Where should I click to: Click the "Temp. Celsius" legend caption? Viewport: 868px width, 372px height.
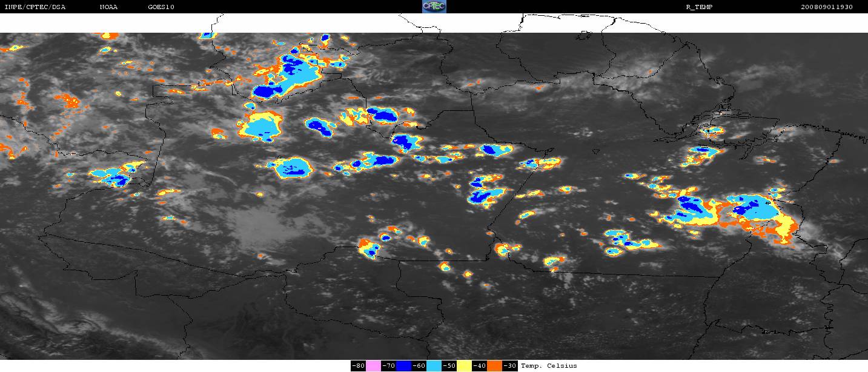[x=549, y=366]
